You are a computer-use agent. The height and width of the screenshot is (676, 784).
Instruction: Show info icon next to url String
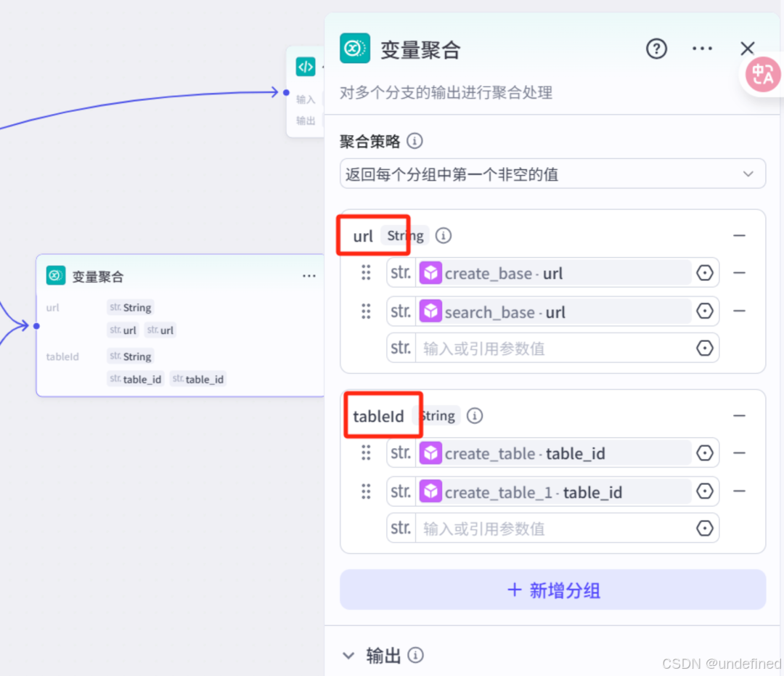click(443, 235)
